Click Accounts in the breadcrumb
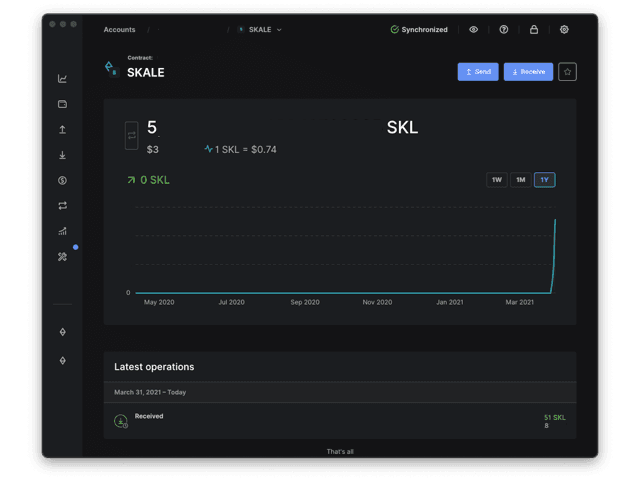Image resolution: width=640 pixels, height=480 pixels. point(119,30)
